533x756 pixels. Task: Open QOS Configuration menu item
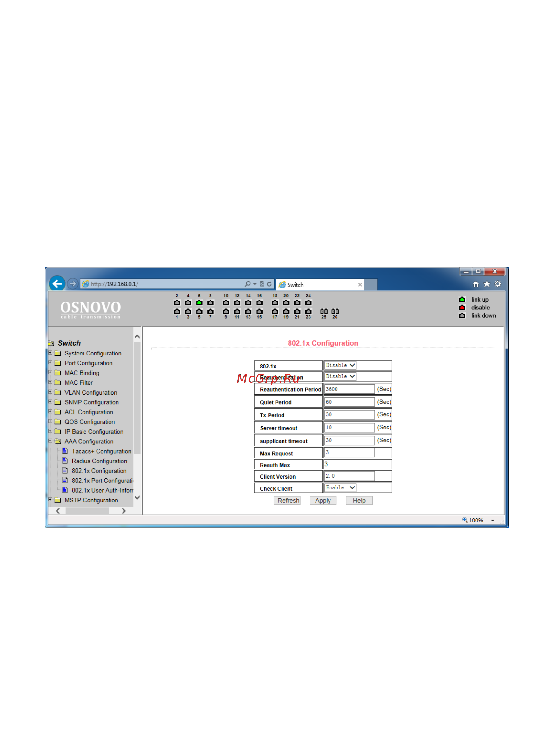[90, 422]
